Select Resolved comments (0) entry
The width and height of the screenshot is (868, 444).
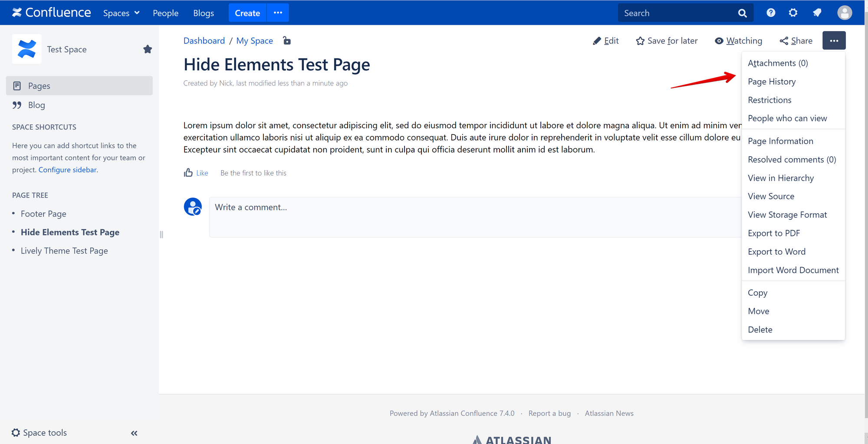(x=793, y=160)
